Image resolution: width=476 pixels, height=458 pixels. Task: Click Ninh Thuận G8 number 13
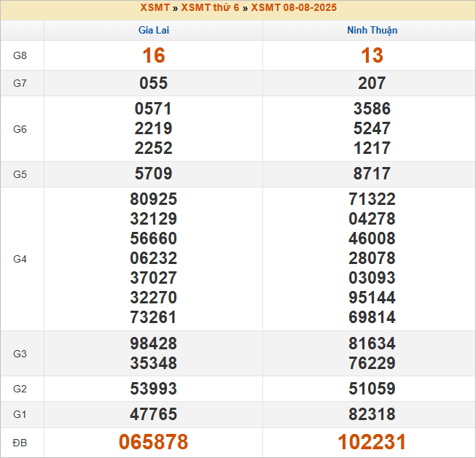pyautogui.click(x=372, y=55)
